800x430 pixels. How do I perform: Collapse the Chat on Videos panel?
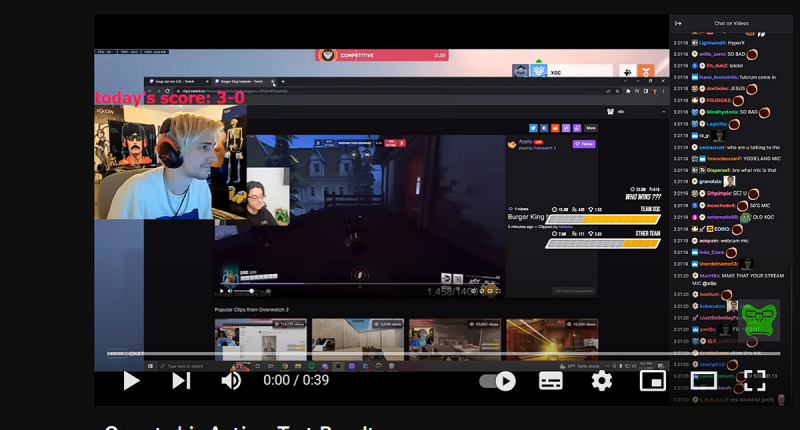click(x=678, y=23)
